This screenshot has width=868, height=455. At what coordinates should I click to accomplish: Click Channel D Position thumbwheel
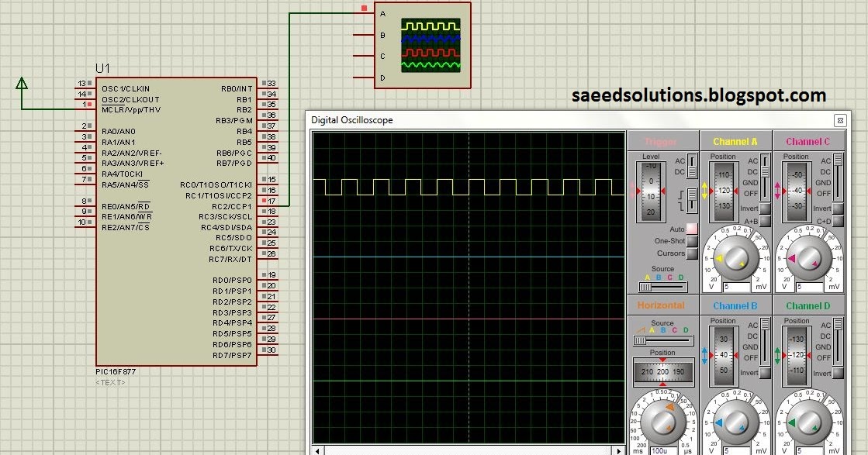pyautogui.click(x=797, y=355)
